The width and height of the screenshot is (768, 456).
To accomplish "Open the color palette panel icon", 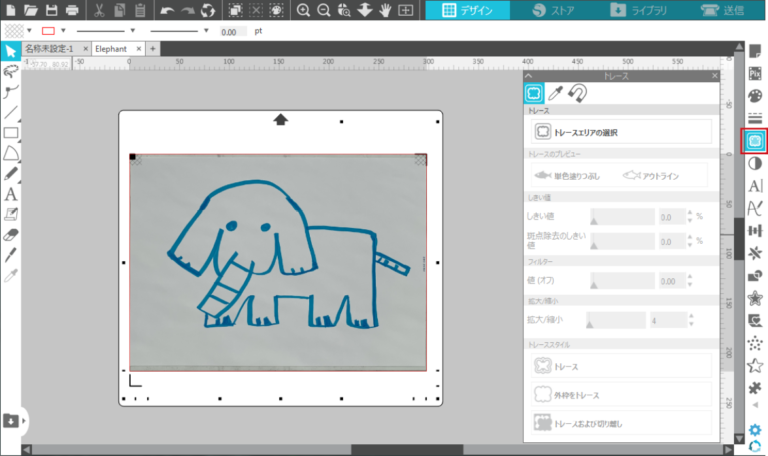I will [x=755, y=96].
